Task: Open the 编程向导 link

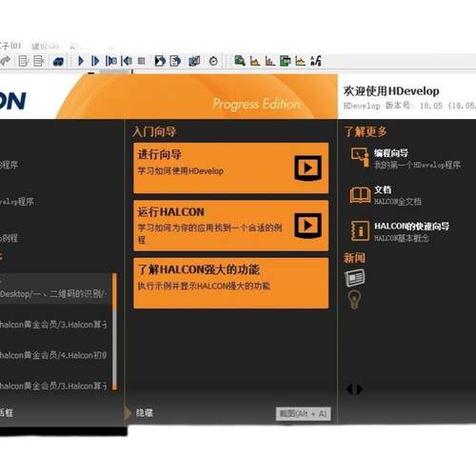Action: coord(391,153)
